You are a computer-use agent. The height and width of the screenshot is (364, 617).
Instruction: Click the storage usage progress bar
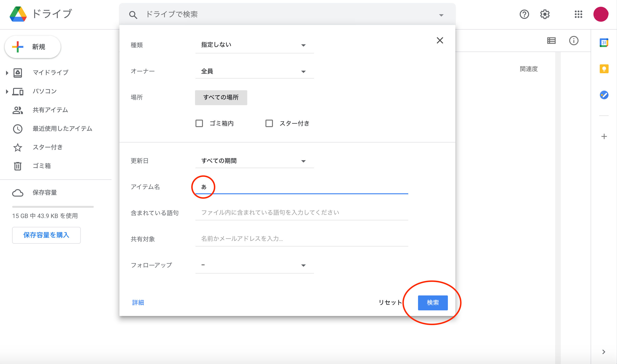(x=53, y=207)
